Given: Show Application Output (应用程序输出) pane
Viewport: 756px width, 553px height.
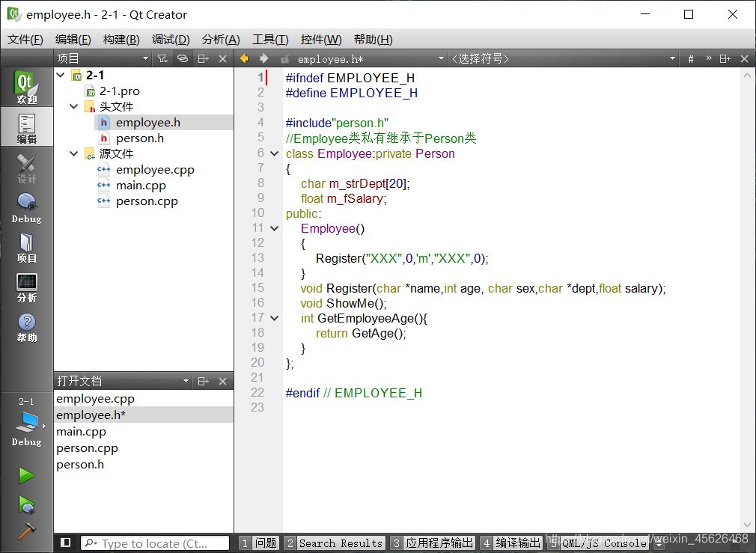Looking at the screenshot, I should pos(433,543).
